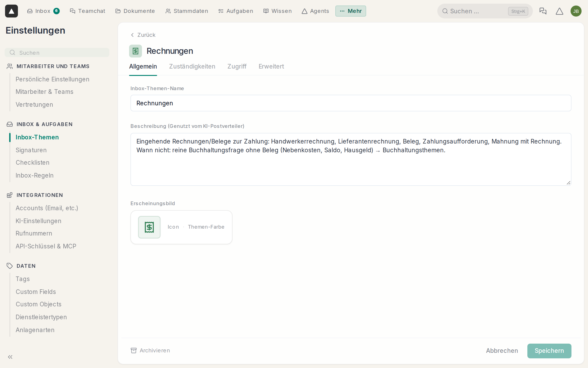Collapse the sidebar with double-chevron icon
Image resolution: width=588 pixels, height=368 pixels.
10,357
